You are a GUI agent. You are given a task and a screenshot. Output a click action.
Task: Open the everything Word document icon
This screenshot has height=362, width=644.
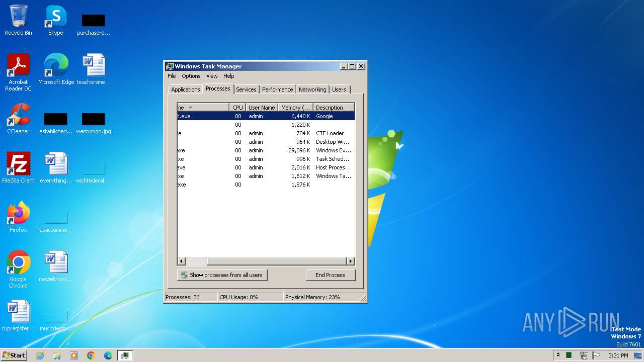56,167
